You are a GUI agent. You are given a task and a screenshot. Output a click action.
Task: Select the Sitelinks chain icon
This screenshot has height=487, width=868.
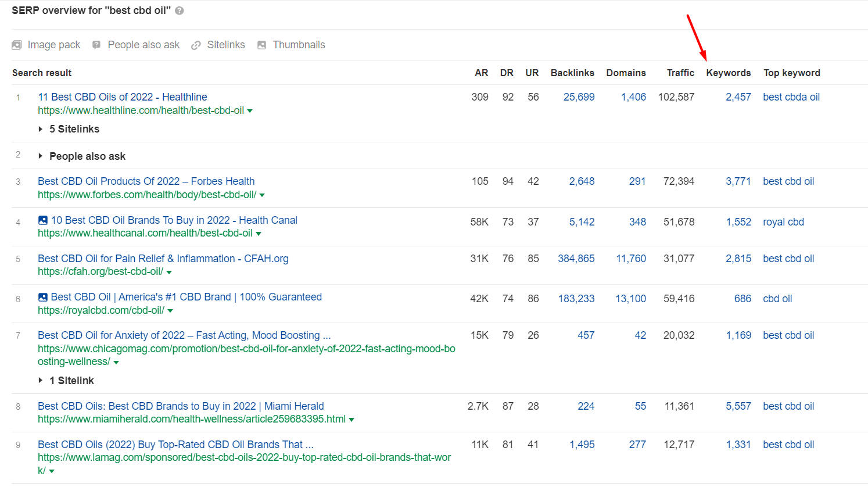click(196, 45)
